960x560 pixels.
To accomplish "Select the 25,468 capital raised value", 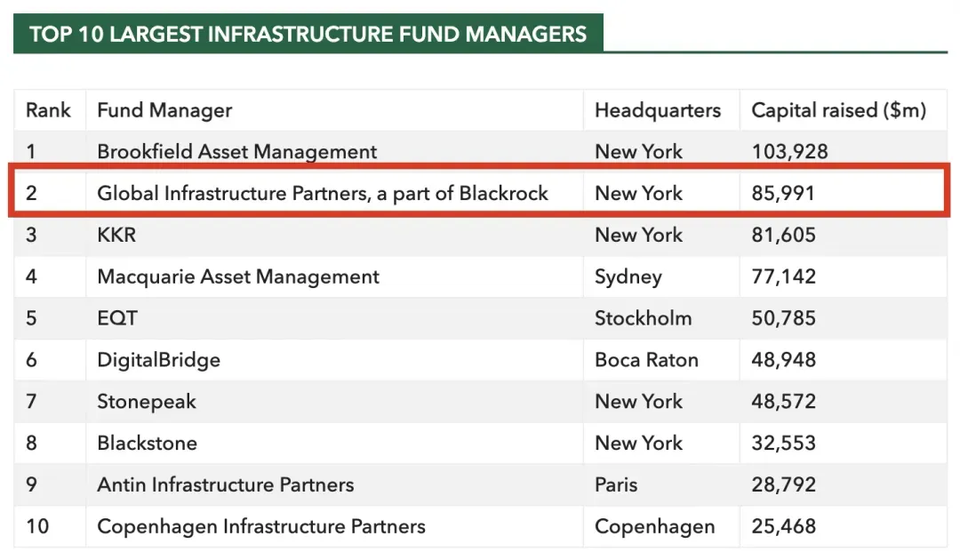I will tap(783, 526).
